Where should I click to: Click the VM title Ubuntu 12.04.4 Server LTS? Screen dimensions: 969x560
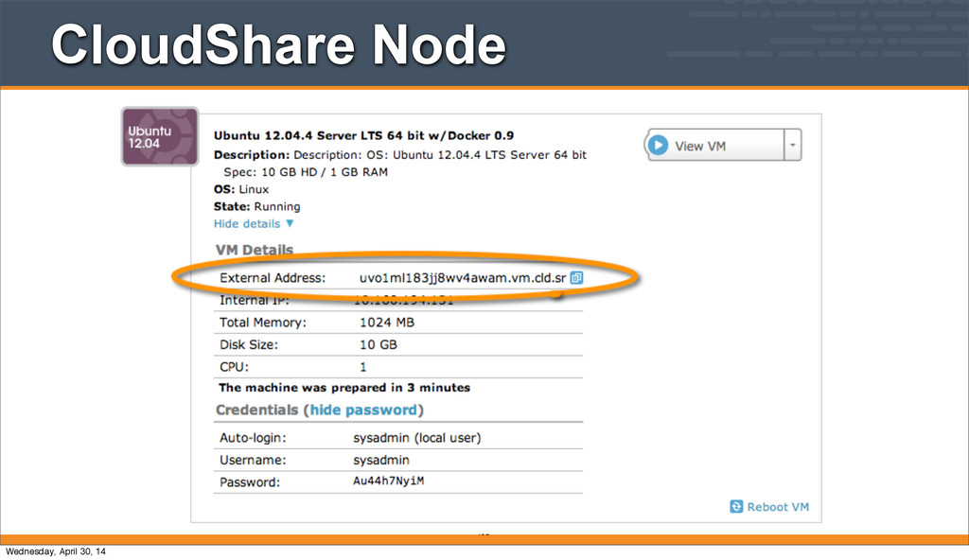(x=363, y=135)
